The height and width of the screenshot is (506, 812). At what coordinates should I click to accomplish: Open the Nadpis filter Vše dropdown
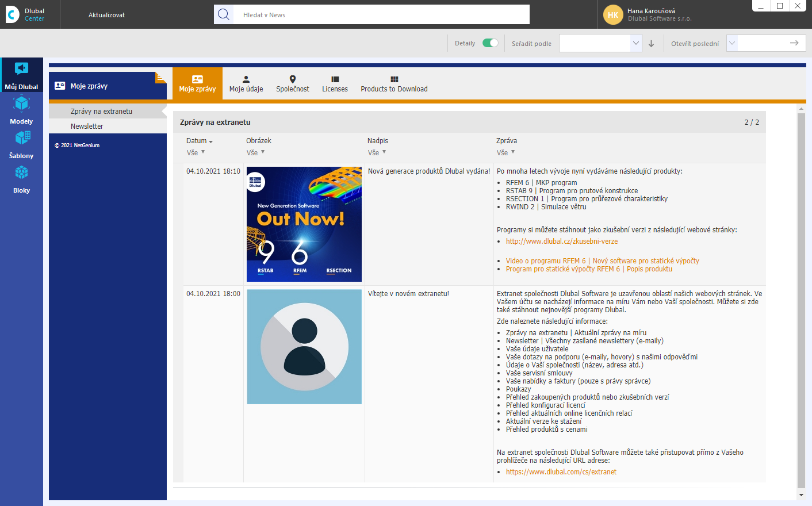click(377, 152)
